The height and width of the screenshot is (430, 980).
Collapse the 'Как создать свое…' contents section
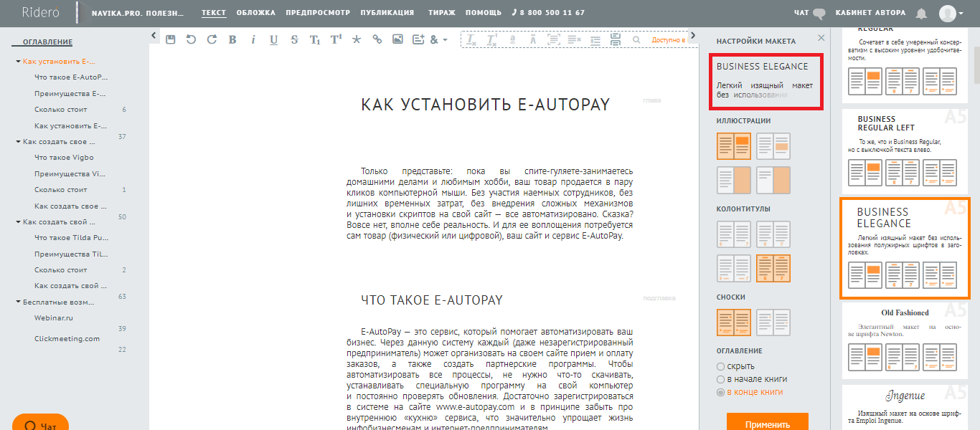tap(18, 142)
